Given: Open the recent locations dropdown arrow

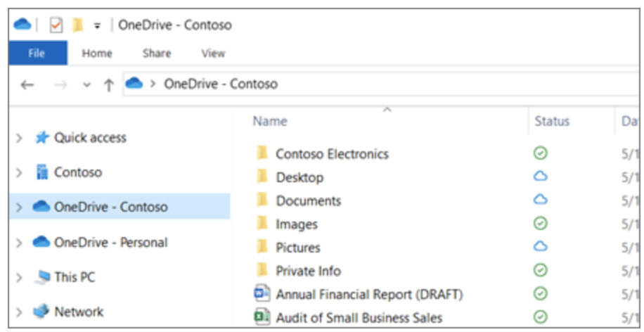Looking at the screenshot, I should click(x=86, y=84).
